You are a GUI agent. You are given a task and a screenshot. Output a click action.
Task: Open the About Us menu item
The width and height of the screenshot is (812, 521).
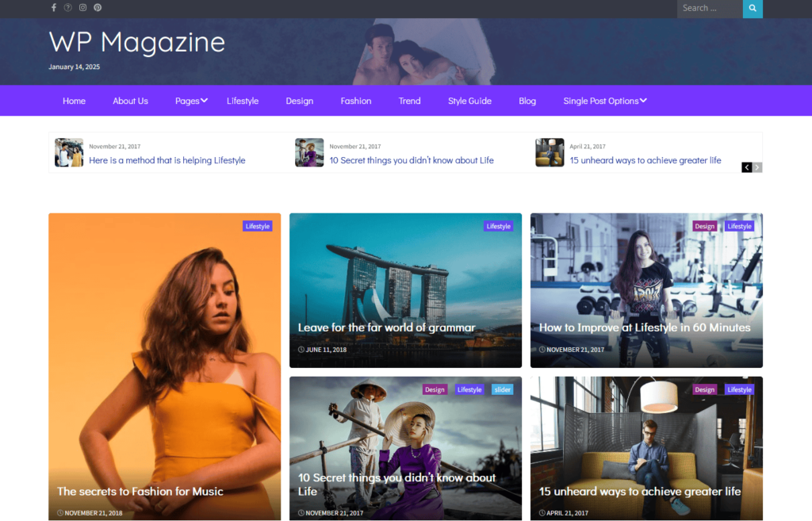131,101
